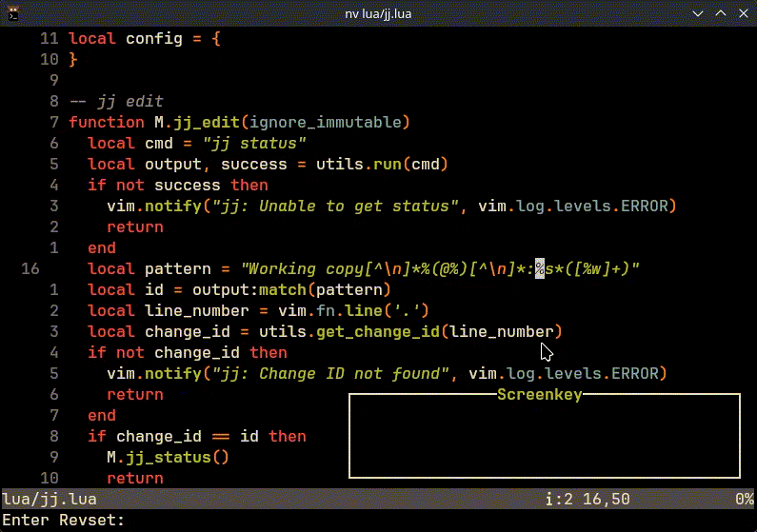Click inside the empty Screenkey box
Screen dimensions: 757x532
point(544,436)
